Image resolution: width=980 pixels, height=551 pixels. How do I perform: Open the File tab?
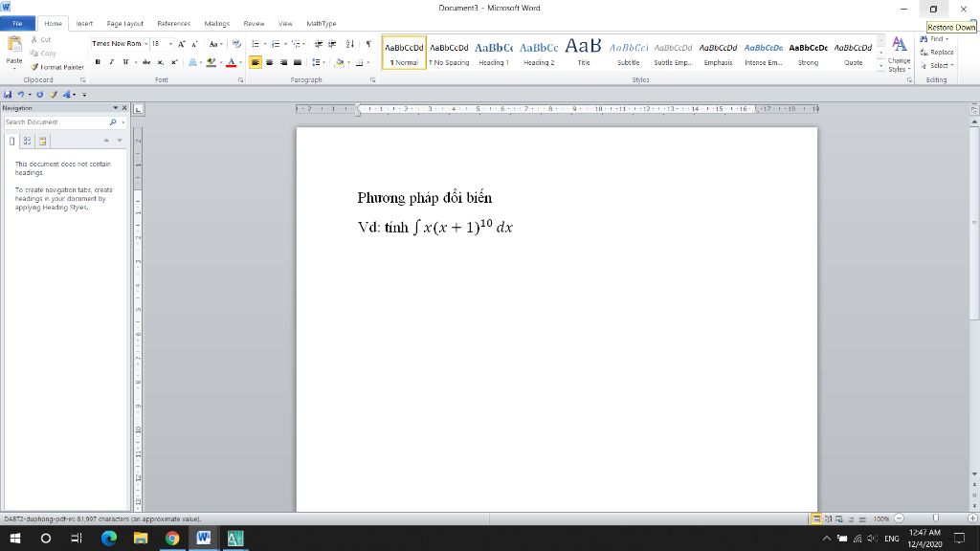pyautogui.click(x=17, y=24)
